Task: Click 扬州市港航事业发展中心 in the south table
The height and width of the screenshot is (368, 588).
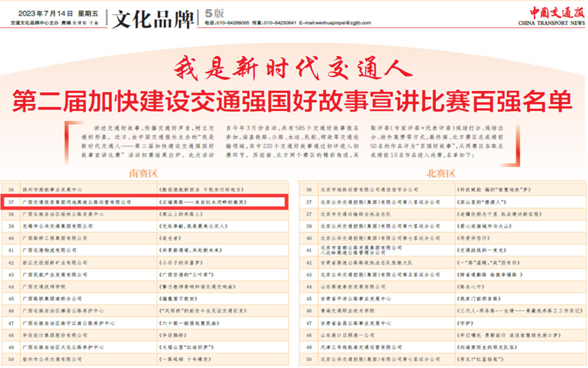Action: (52, 190)
